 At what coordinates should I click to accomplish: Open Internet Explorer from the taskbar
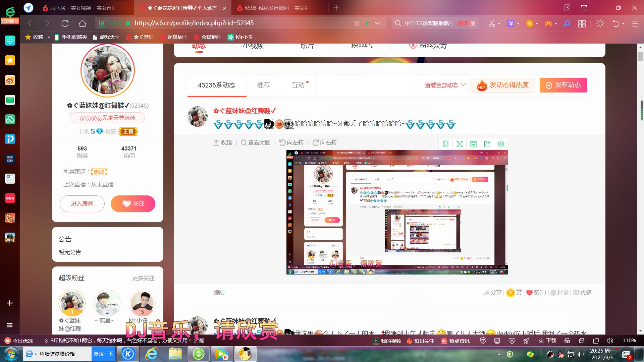[152, 354]
